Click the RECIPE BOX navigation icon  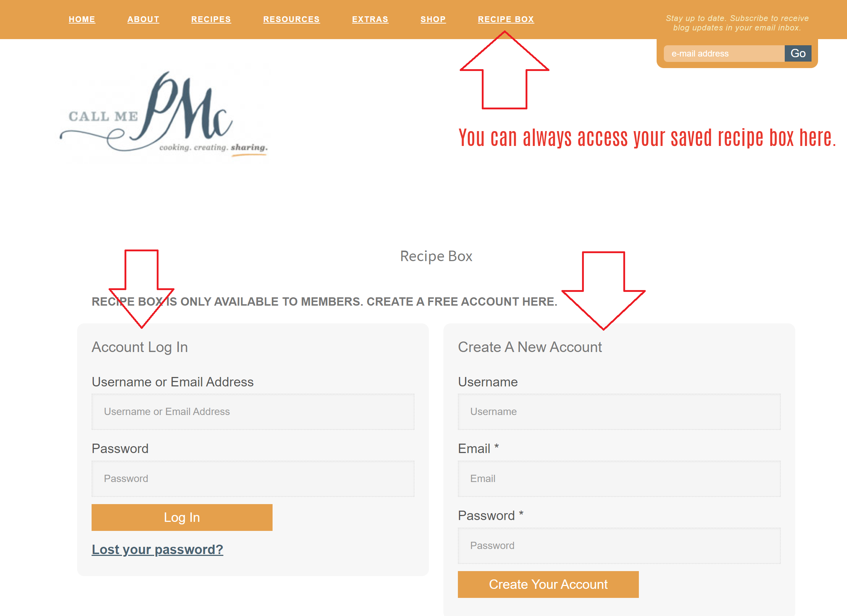506,19
